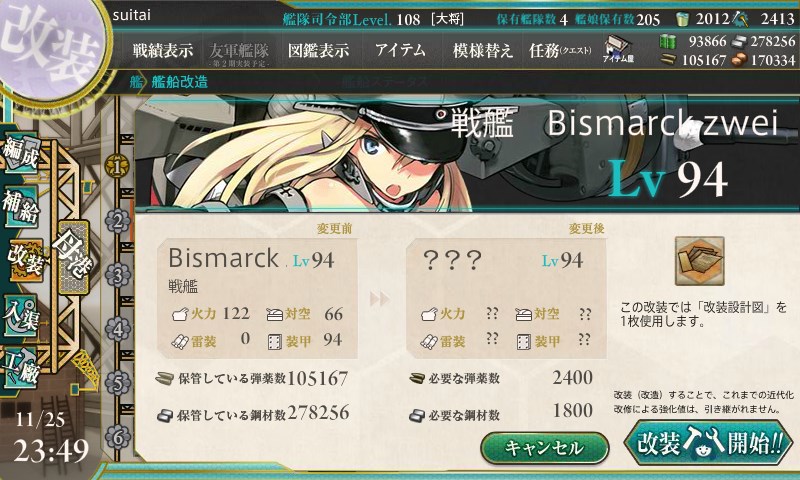Screen dimensions: 800x480
Task: Open the アイテム屋 item shop icon
Action: [x=618, y=49]
